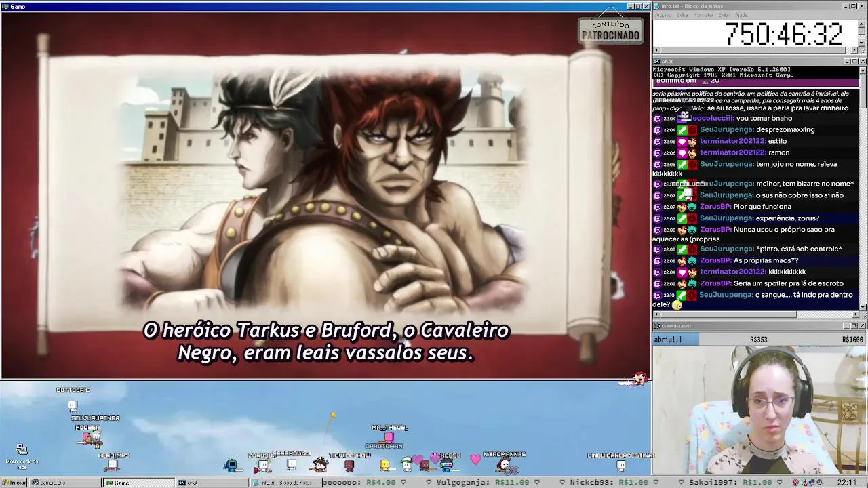Click username ZorusBP in 'Pior que funciona'
The image size is (868, 488).
tap(715, 207)
